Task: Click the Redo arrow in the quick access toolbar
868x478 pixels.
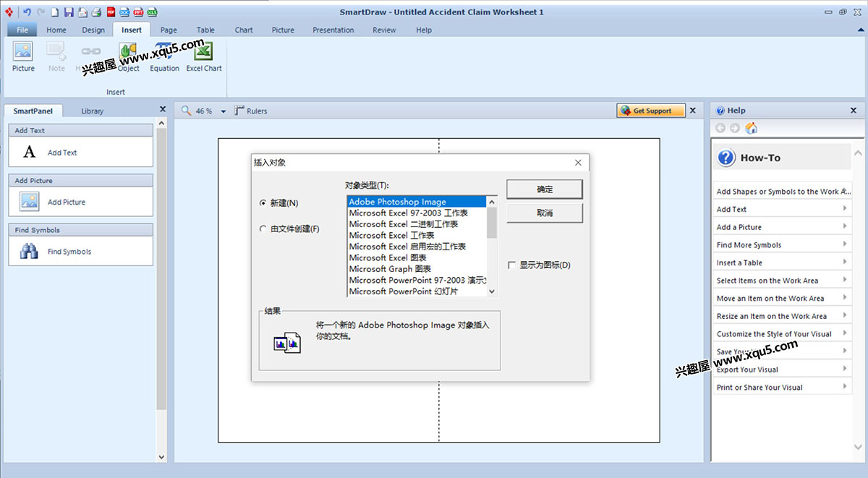Action: click(41, 12)
